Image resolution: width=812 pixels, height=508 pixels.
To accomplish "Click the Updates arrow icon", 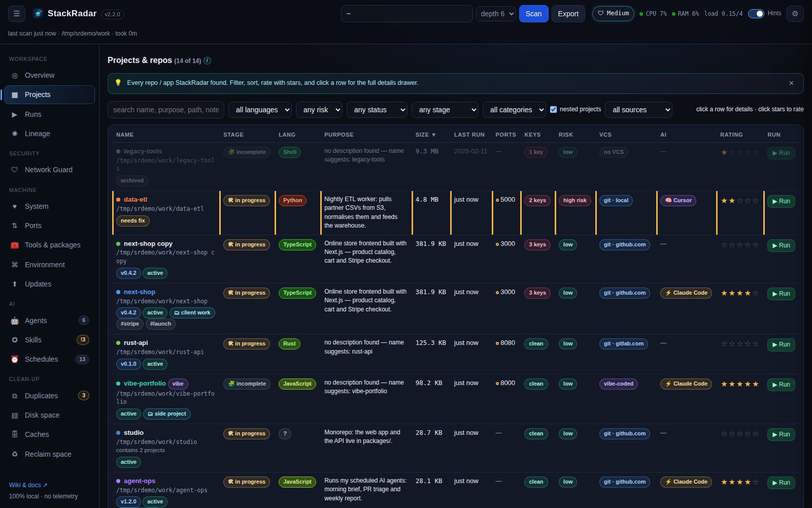I will [x=15, y=284].
